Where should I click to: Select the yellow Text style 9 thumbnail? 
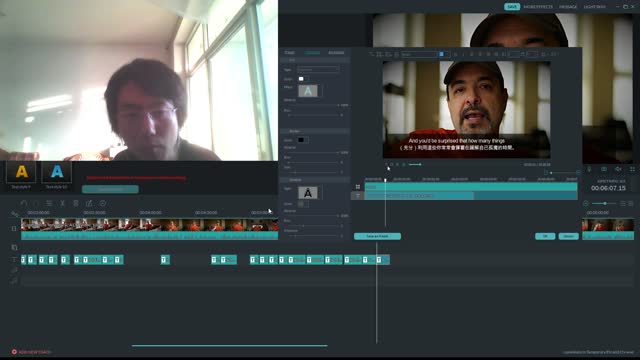click(21, 172)
